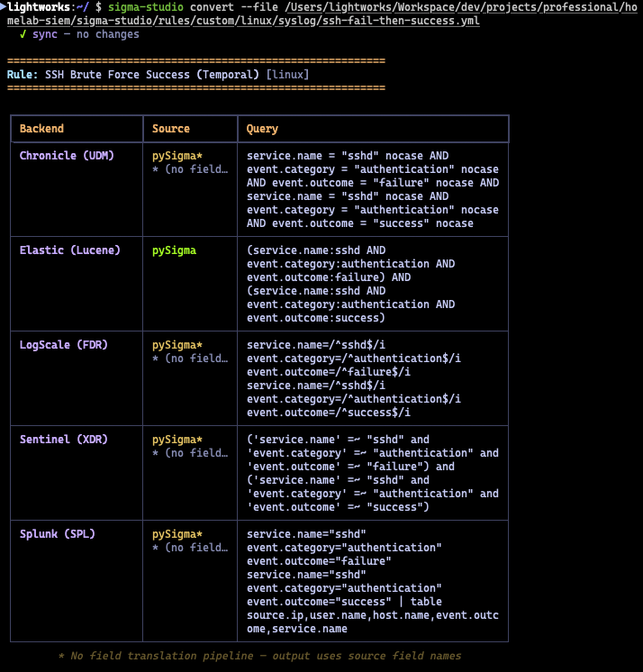Click the Query column header
643x672 pixels.
coord(262,129)
